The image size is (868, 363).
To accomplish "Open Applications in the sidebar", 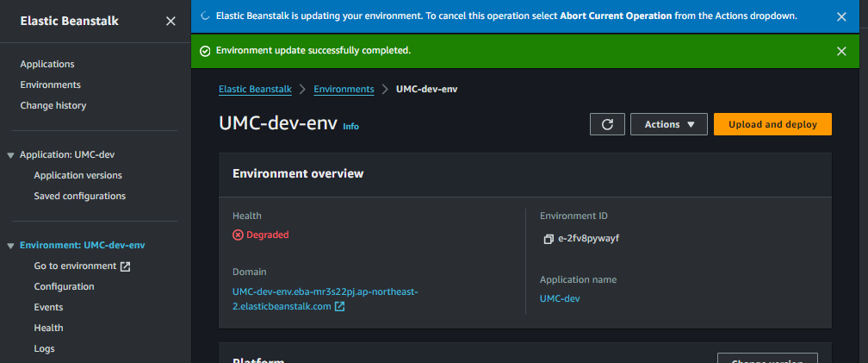I will [47, 65].
